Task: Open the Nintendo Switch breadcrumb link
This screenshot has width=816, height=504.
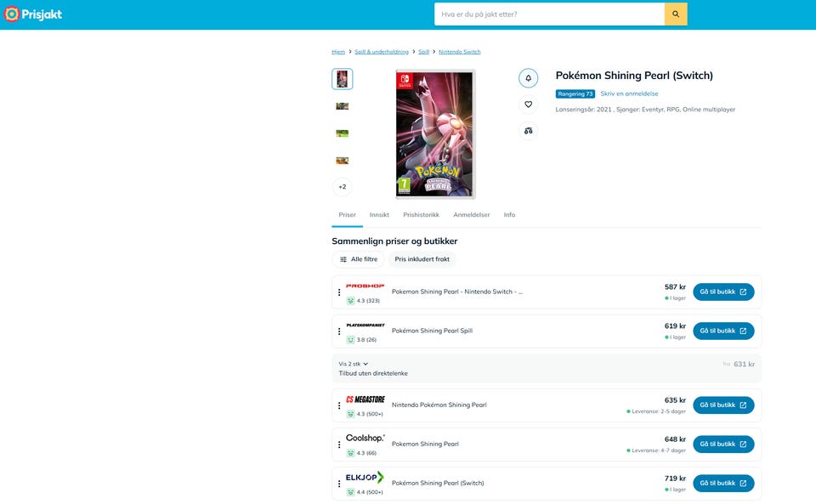Action: click(x=460, y=52)
